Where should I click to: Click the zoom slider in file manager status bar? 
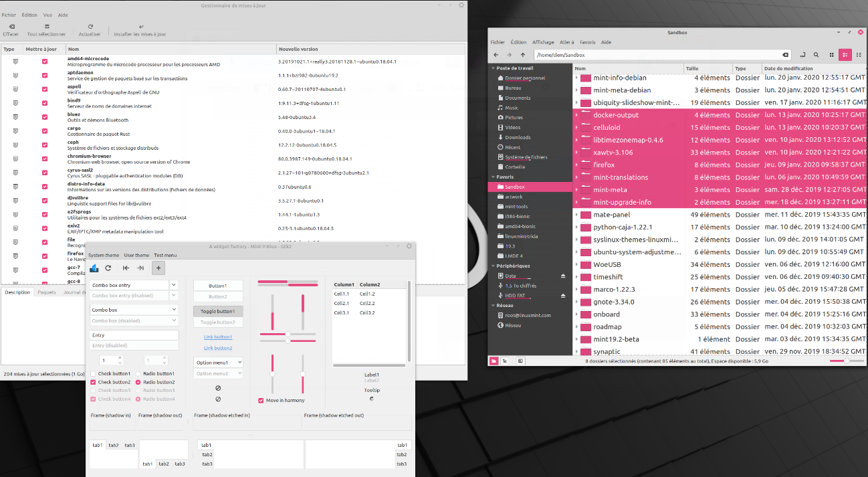[x=846, y=361]
